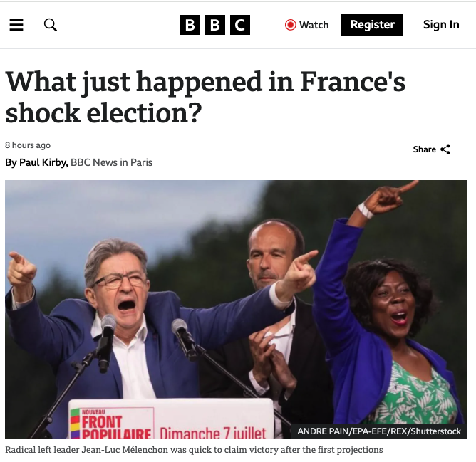Click the share arrow icon
Image resolution: width=476 pixels, height=462 pixels.
coord(445,149)
